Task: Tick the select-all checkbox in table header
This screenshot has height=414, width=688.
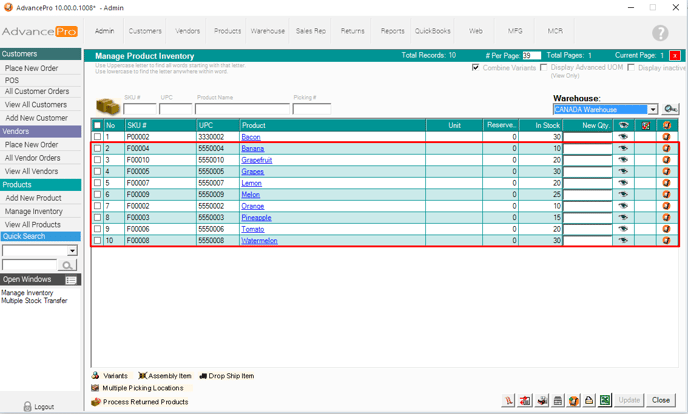Action: coord(97,125)
